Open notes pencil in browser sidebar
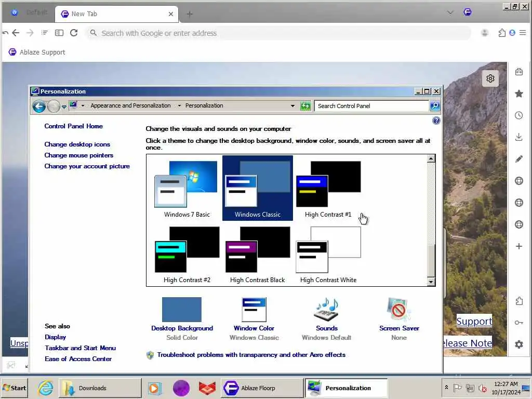The height and width of the screenshot is (399, 532). coord(519,159)
